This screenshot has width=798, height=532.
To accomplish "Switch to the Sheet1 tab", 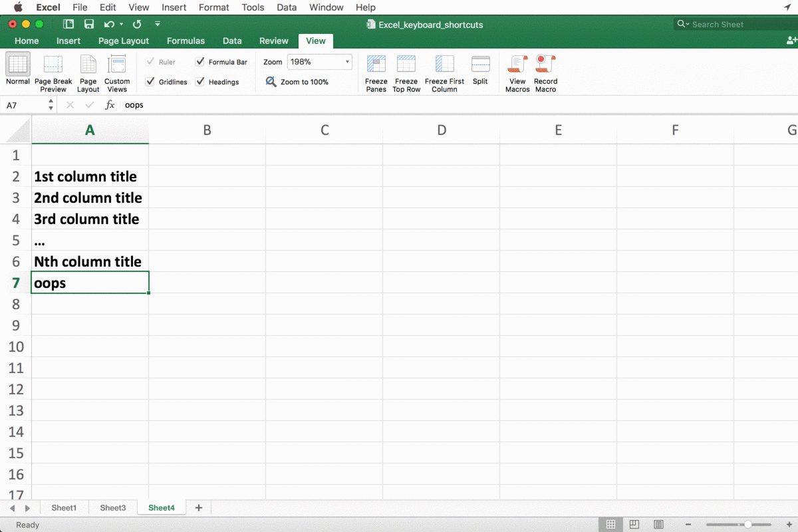I will 64,507.
